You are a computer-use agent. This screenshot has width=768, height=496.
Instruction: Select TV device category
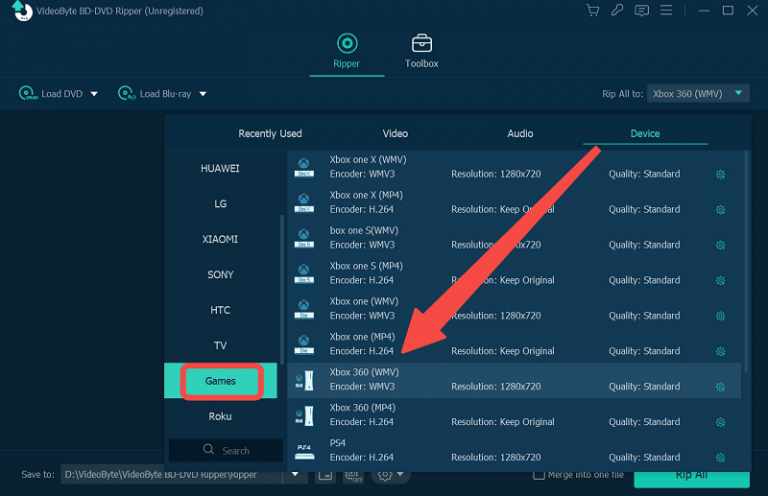tap(220, 346)
